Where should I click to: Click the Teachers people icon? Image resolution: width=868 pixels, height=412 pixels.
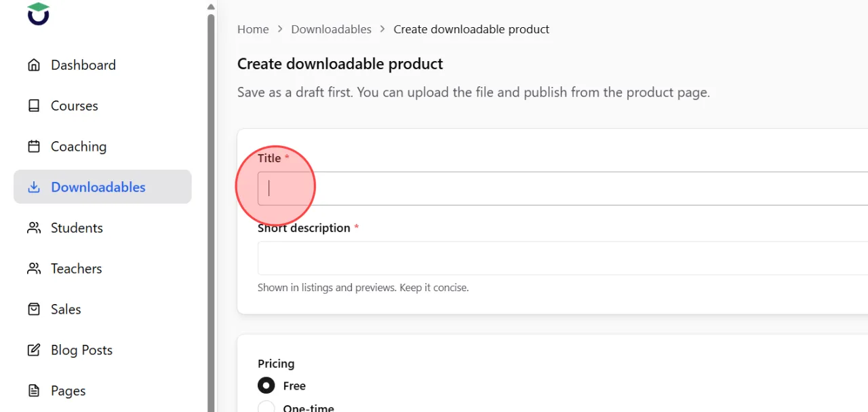tap(34, 269)
